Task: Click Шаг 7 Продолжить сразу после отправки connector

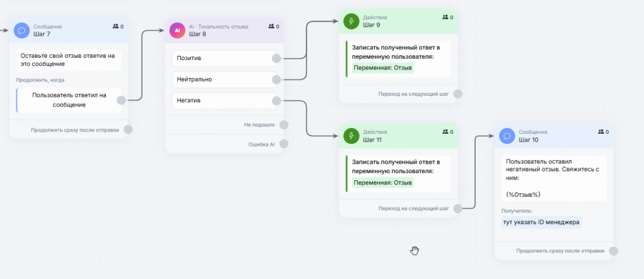Action: tap(128, 129)
